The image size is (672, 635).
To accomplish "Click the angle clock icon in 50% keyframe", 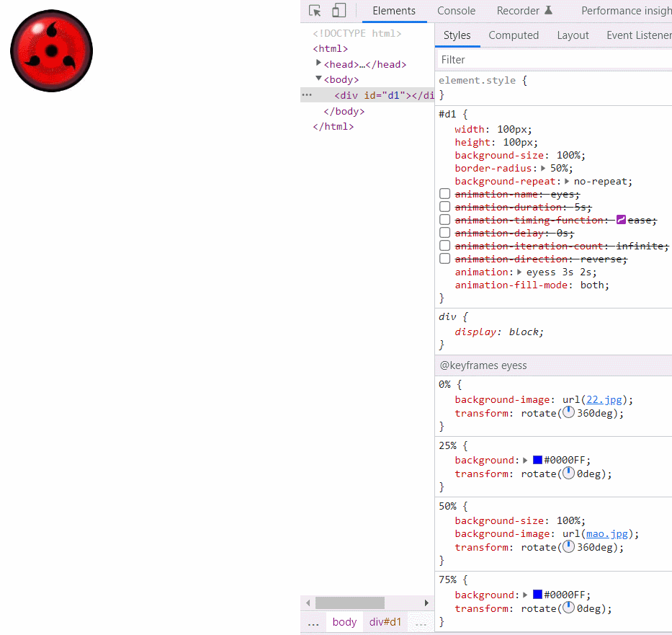I will 568,546.
